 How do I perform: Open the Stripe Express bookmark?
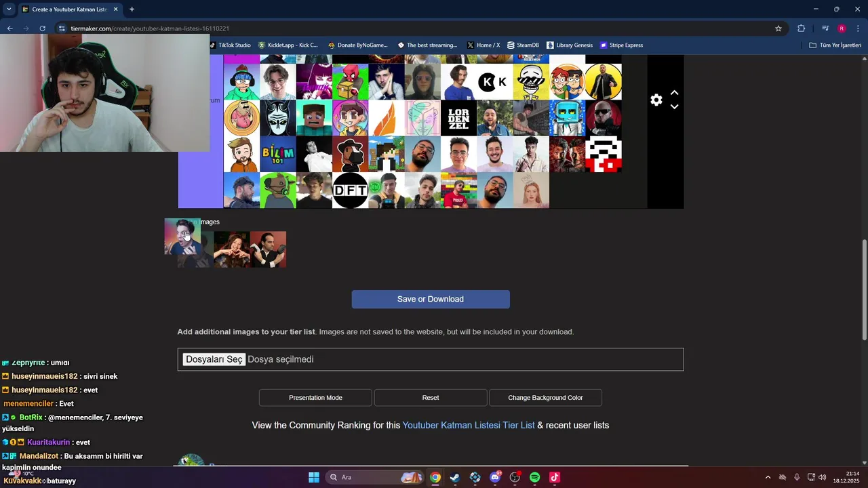pos(621,45)
